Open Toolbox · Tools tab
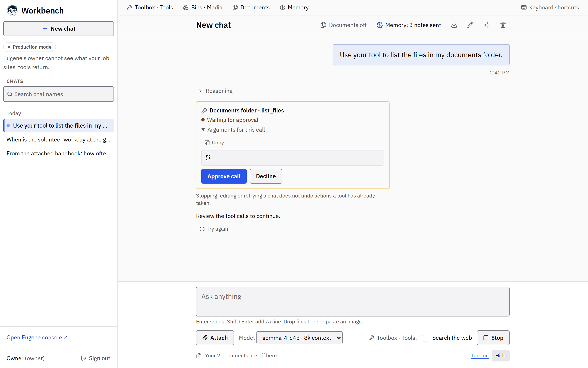588x368 pixels. click(150, 8)
